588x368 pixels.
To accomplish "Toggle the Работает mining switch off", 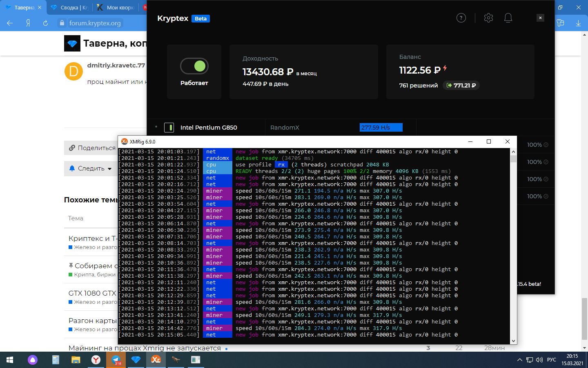I will 194,66.
